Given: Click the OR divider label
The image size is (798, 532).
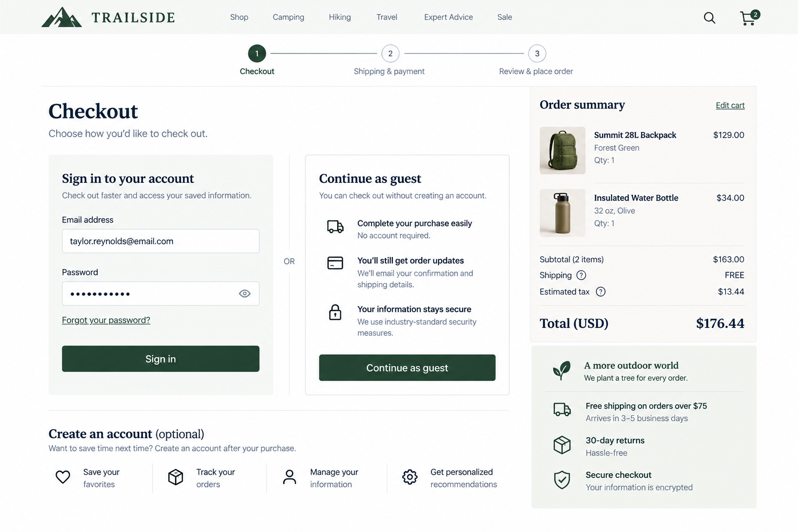Looking at the screenshot, I should [x=289, y=261].
